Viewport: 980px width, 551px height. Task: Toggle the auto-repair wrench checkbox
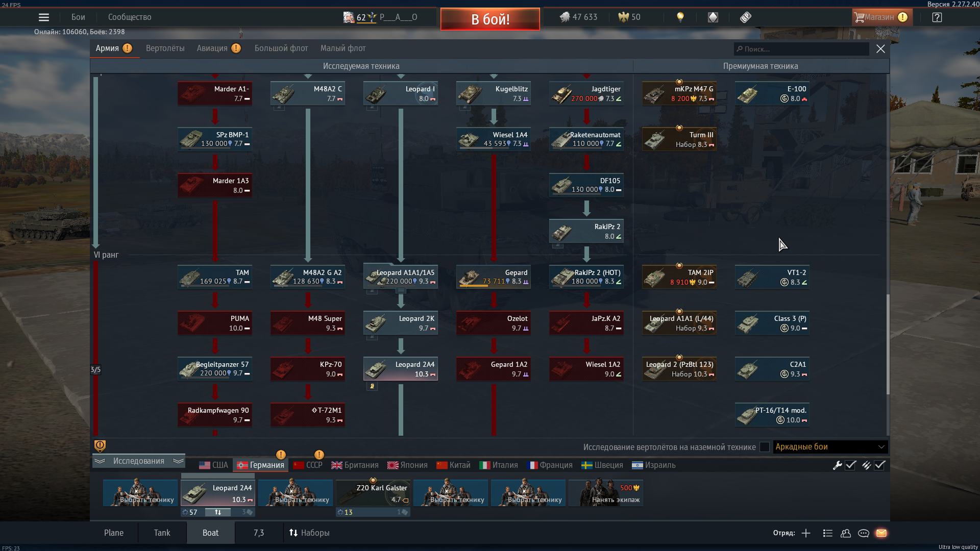point(850,465)
